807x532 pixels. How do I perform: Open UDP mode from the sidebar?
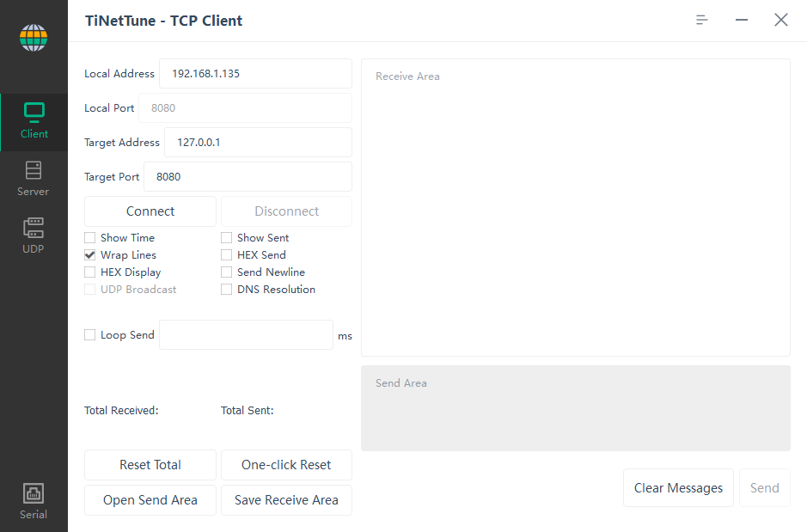point(34,235)
